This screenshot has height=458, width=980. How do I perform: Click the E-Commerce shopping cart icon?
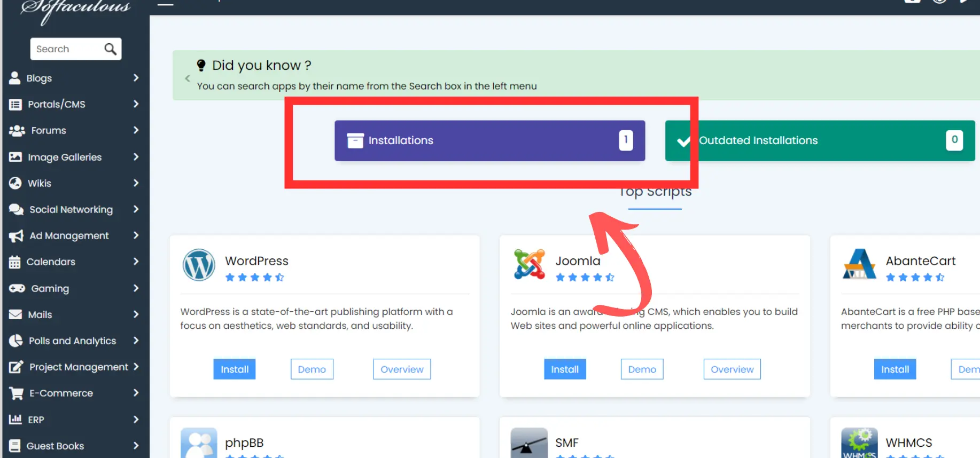pos(17,393)
